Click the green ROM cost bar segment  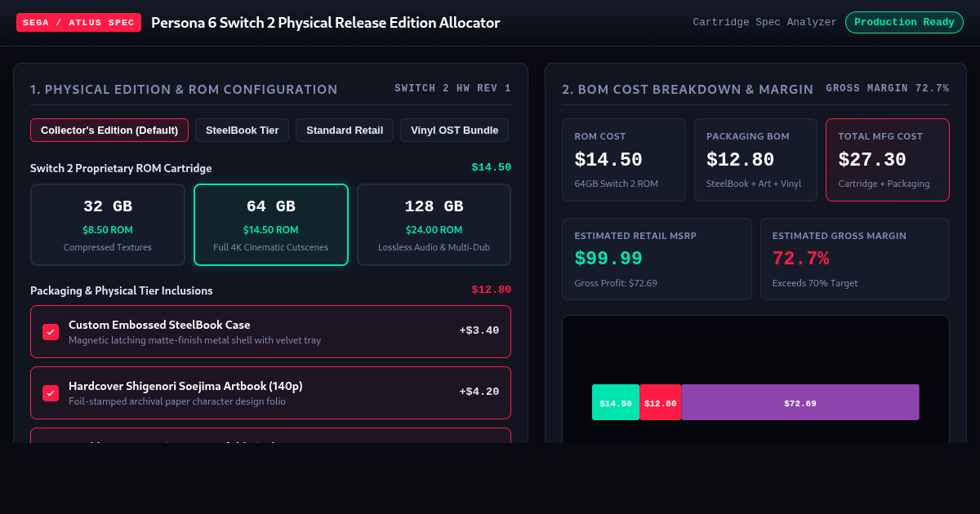click(x=616, y=402)
